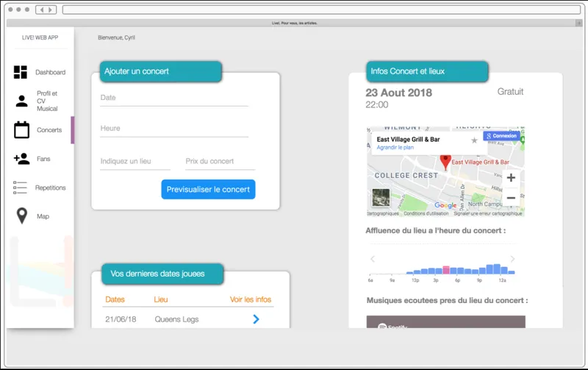Click the Voir les infos column header
588x370 pixels.
(251, 299)
